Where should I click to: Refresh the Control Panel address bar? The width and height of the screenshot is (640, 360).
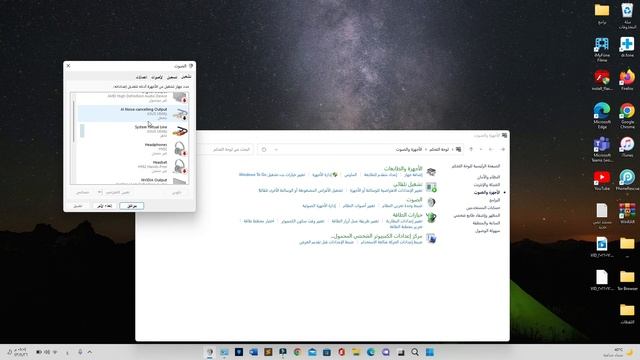tap(264, 149)
